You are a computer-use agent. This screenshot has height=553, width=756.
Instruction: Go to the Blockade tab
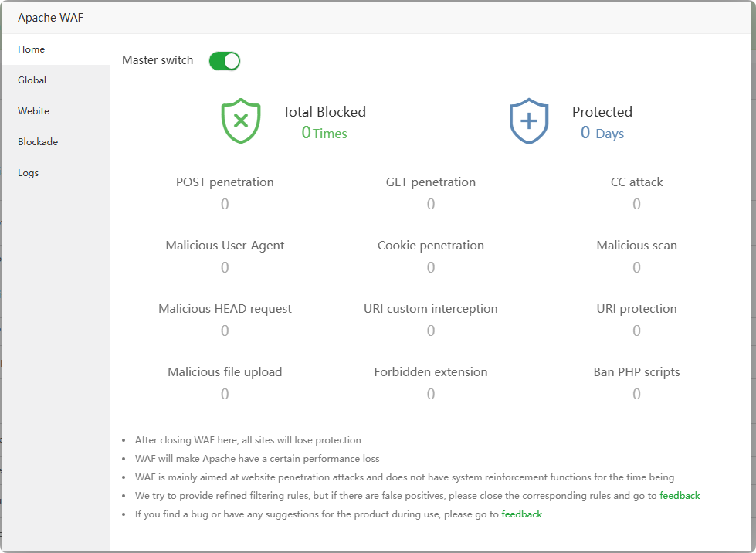point(38,142)
